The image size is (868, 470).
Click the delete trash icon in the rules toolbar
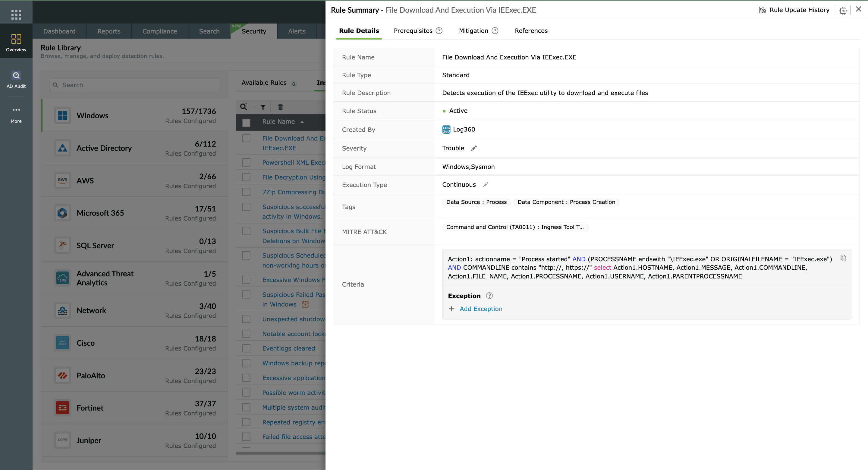pos(281,107)
